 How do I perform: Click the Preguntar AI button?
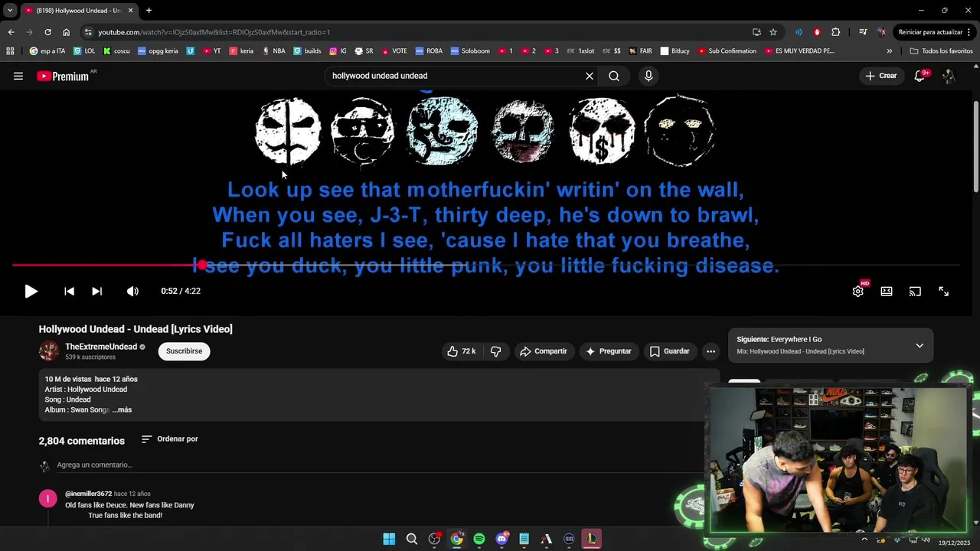tap(609, 351)
